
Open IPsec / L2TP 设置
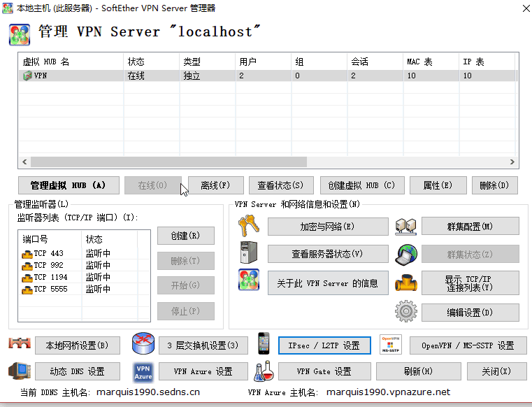[324, 345]
